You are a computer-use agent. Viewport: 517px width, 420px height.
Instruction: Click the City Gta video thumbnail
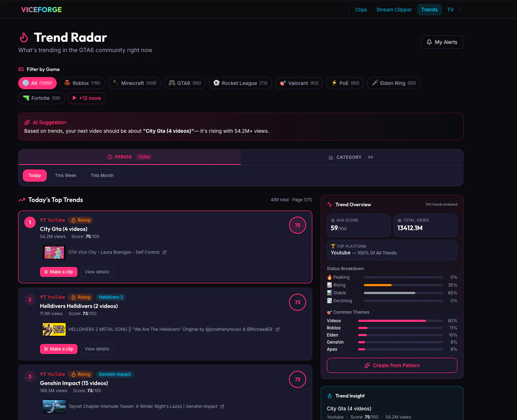click(x=54, y=252)
